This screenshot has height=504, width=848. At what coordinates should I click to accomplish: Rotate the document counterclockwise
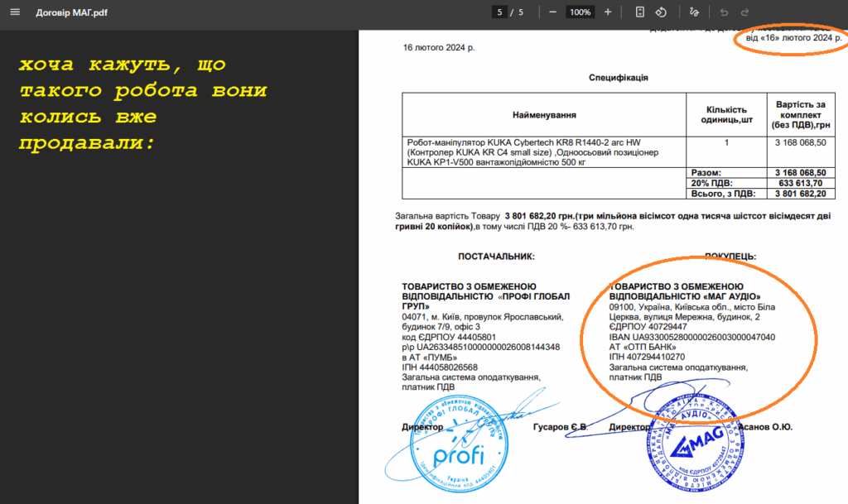661,12
